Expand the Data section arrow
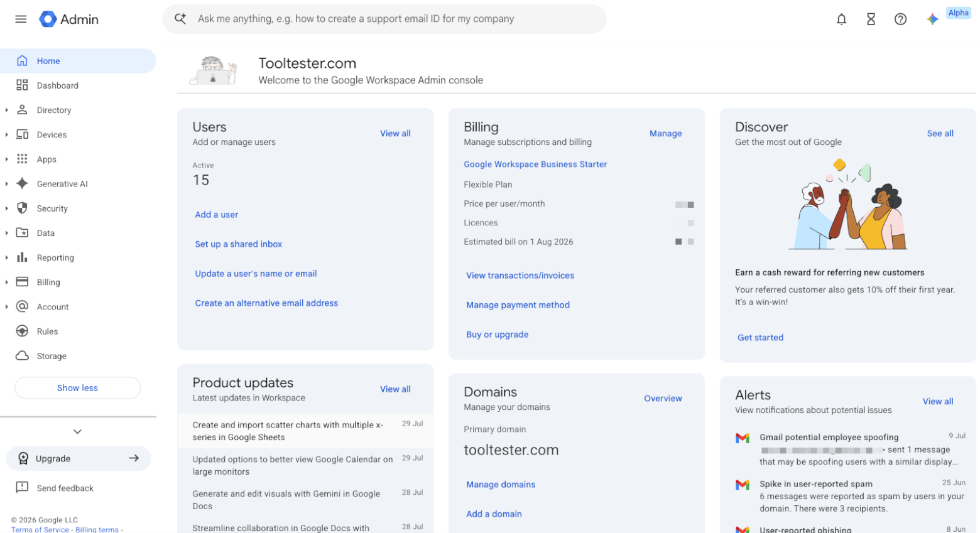The height and width of the screenshot is (533, 980). point(6,233)
